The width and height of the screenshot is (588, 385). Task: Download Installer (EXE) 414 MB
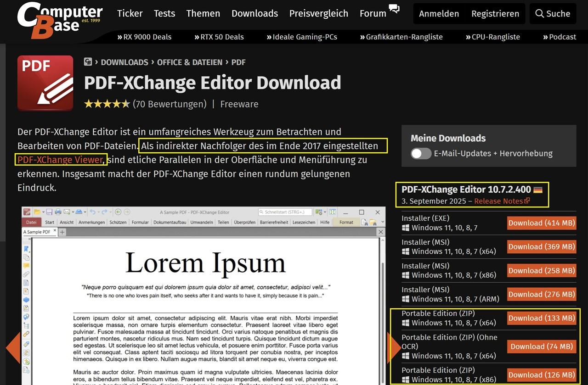click(542, 223)
